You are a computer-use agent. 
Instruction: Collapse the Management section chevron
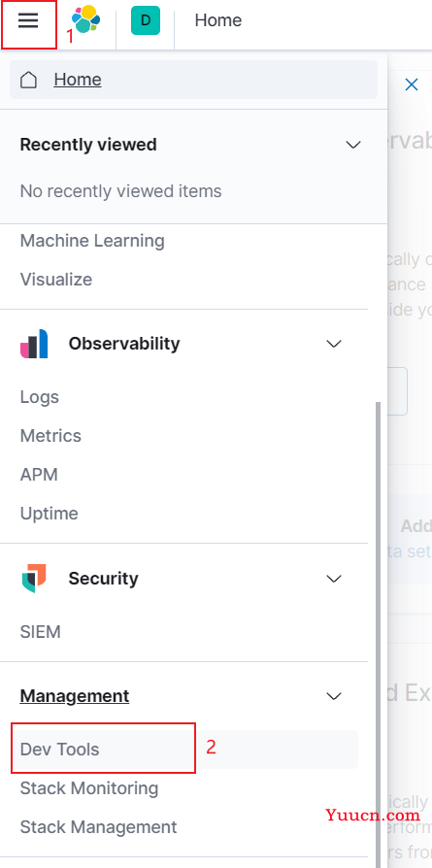(334, 696)
